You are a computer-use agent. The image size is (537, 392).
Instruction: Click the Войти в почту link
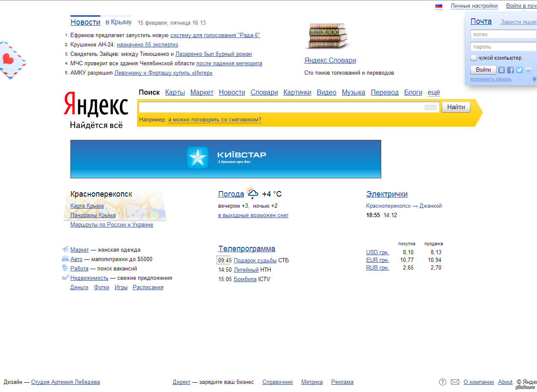[x=521, y=6]
